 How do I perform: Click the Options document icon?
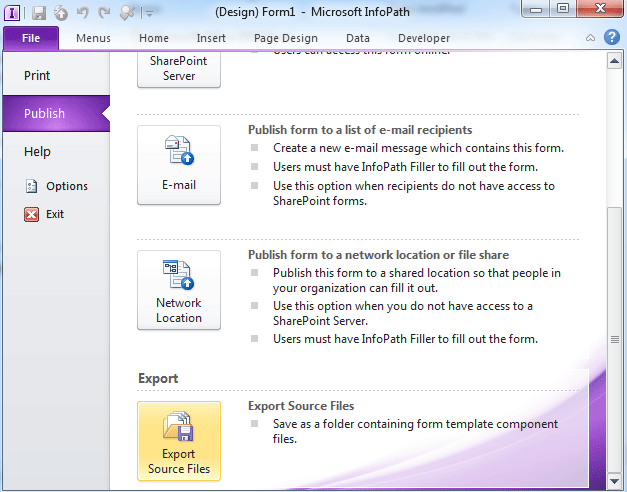[x=32, y=186]
